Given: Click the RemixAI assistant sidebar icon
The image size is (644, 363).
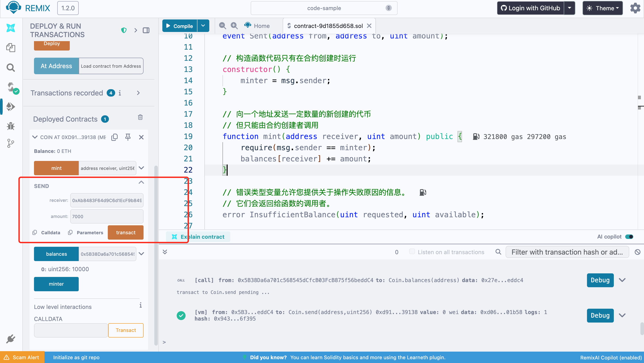Looking at the screenshot, I should [x=11, y=28].
